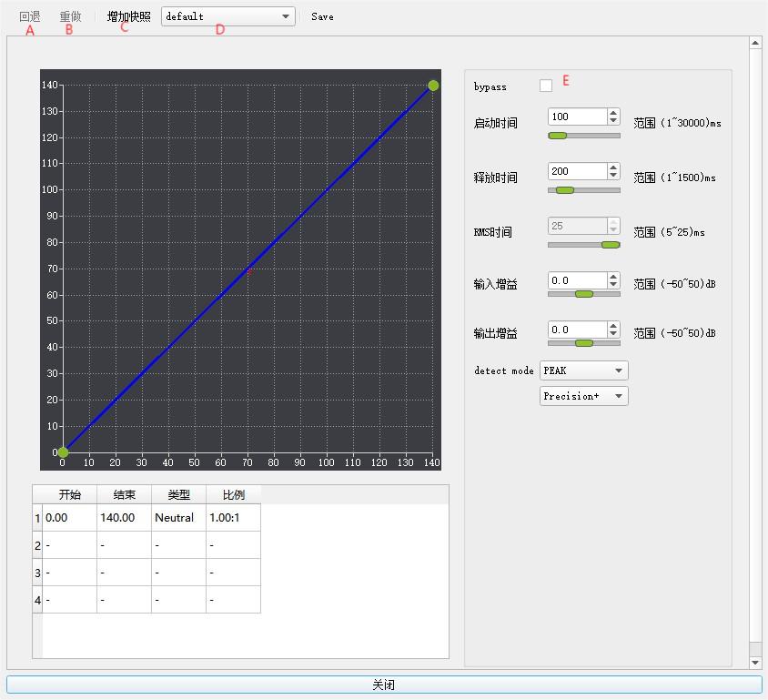Increase 输入增益 with the up arrow

point(613,277)
